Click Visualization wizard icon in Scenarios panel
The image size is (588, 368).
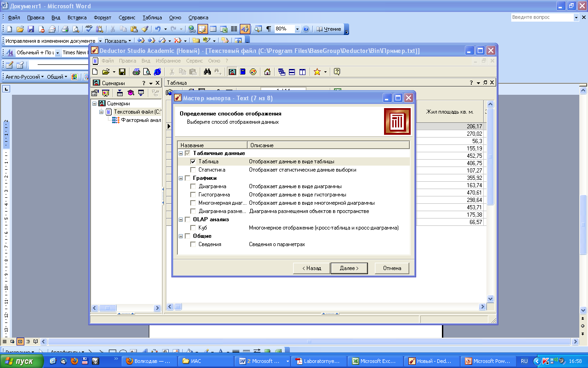(106, 92)
